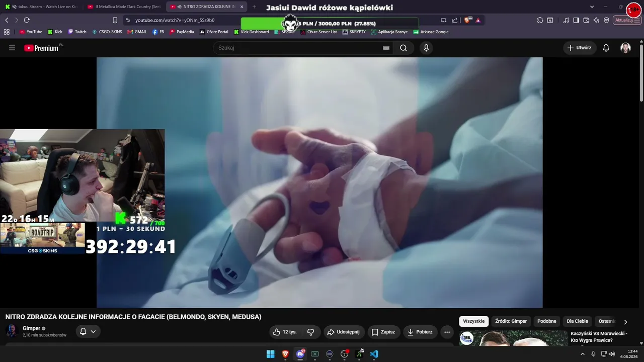Select the Wszystkie filter chip
The image size is (644, 362).
[x=474, y=321]
